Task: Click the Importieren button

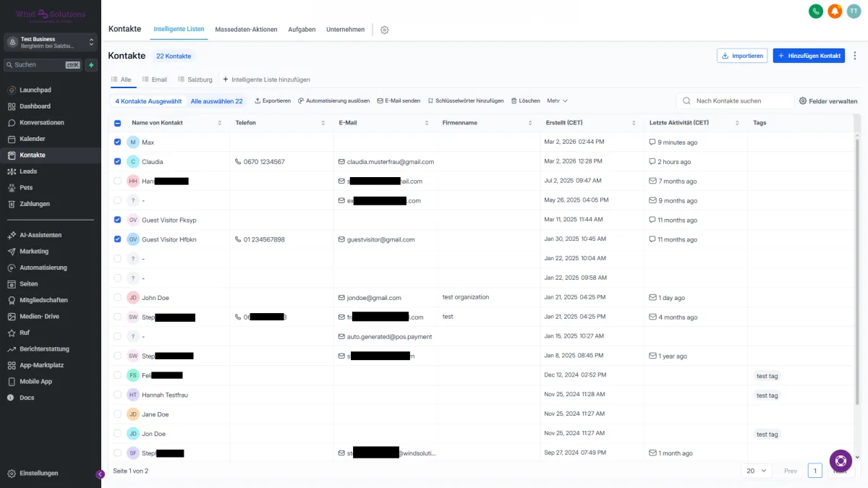Action: [742, 56]
